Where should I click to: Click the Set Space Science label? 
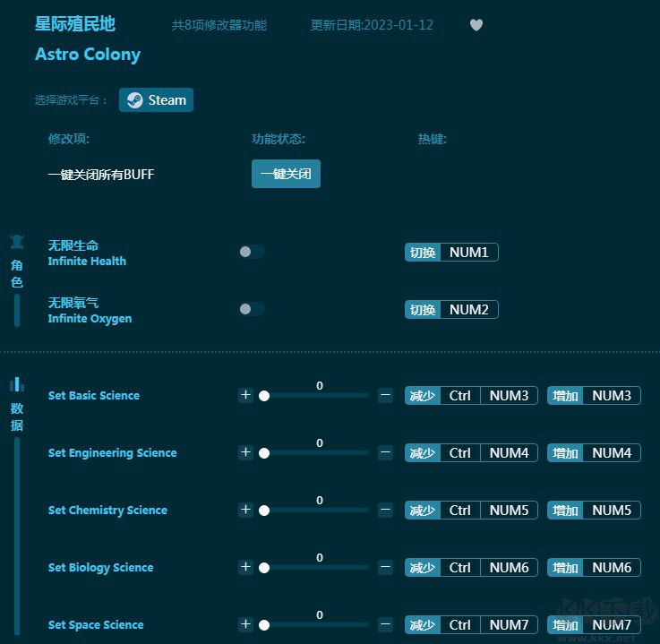point(96,624)
